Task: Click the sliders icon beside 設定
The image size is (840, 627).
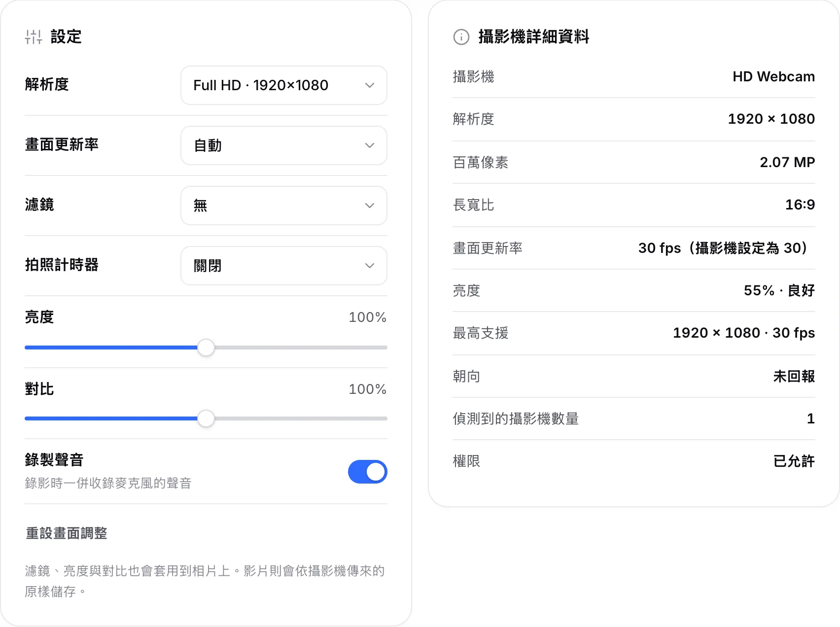Action: (34, 37)
